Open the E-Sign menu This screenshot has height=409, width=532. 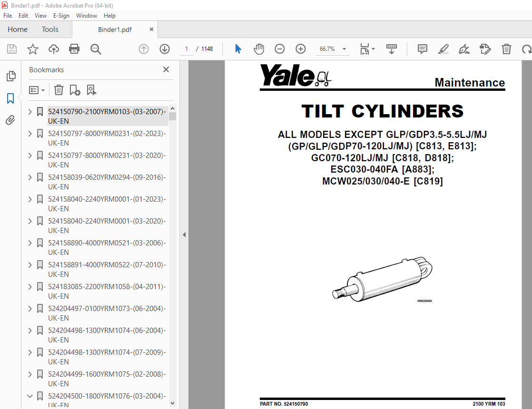point(61,16)
